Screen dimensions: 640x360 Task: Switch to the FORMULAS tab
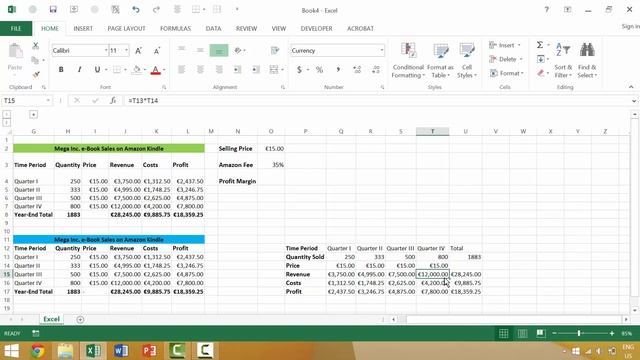click(176, 29)
